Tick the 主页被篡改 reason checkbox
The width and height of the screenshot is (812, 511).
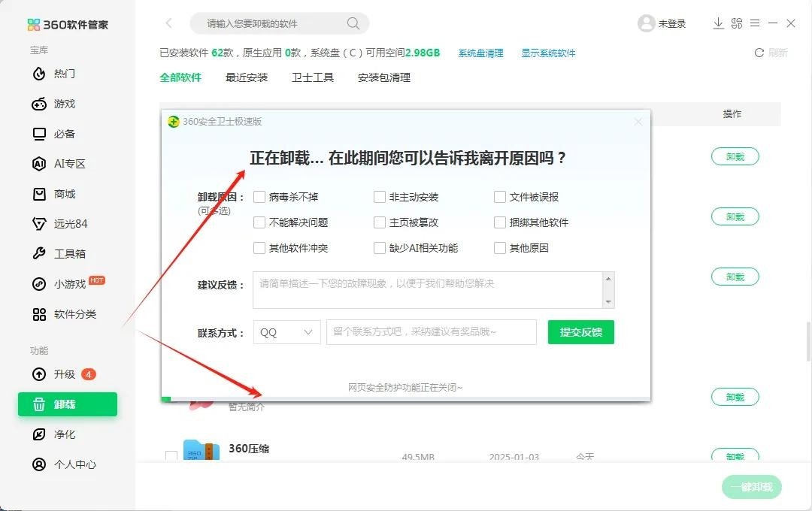click(x=380, y=222)
